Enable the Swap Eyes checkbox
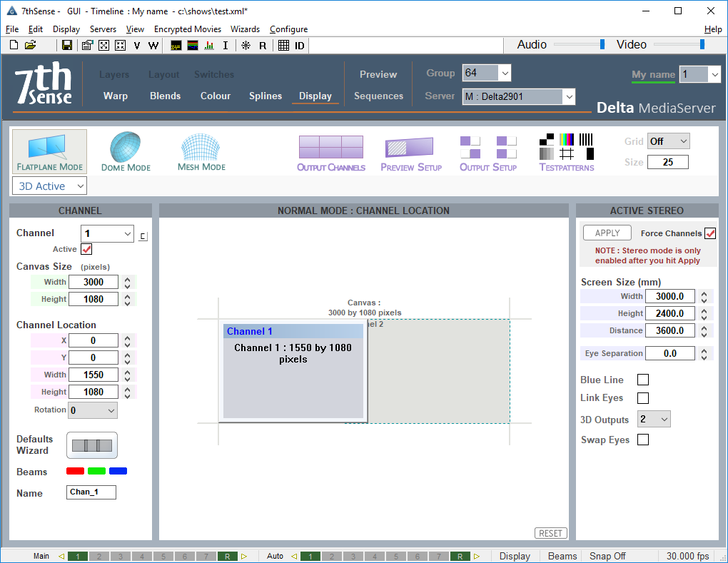This screenshot has width=728, height=563. [643, 439]
